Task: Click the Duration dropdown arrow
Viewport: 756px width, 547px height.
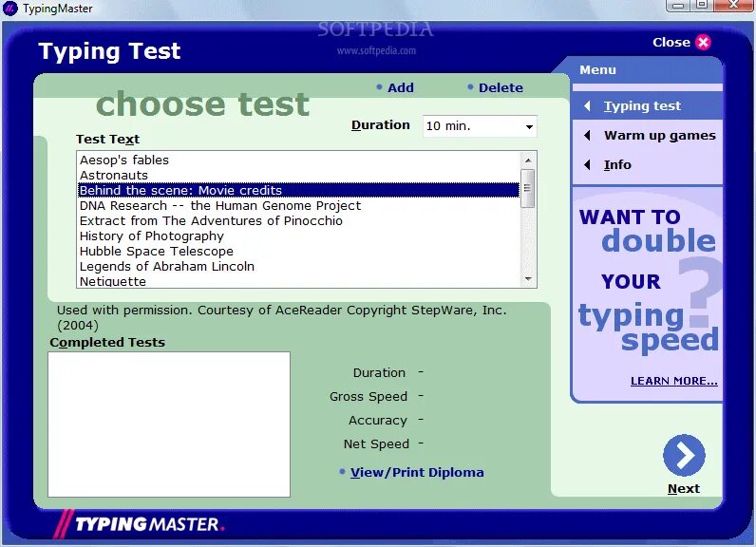Action: click(x=529, y=126)
